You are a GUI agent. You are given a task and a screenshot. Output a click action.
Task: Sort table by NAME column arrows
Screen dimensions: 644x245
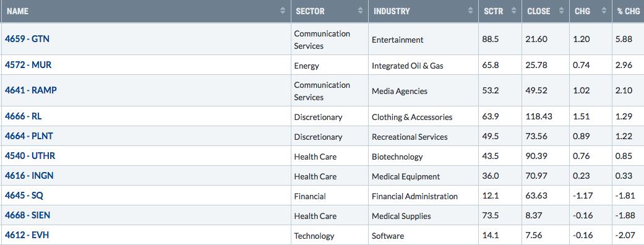tap(283, 11)
